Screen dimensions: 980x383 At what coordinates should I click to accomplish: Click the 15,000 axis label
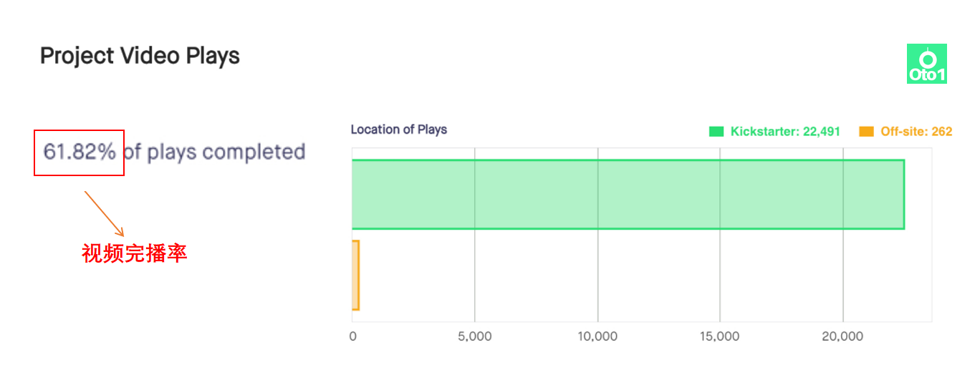coord(719,336)
